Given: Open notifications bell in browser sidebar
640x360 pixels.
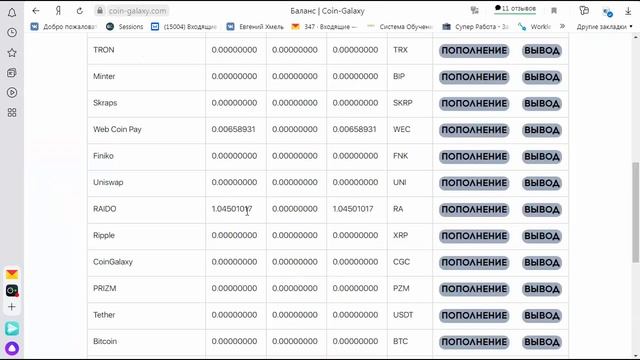Looking at the screenshot, I should (12, 13).
